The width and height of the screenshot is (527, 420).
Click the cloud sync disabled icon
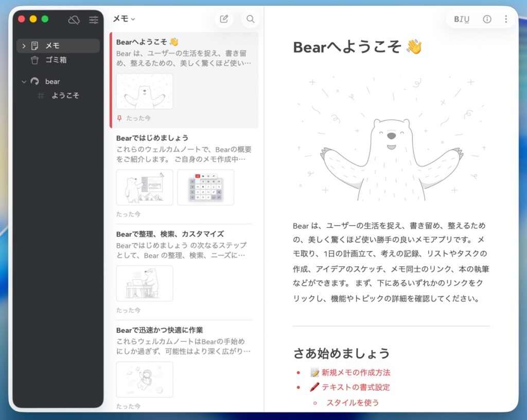point(74,20)
